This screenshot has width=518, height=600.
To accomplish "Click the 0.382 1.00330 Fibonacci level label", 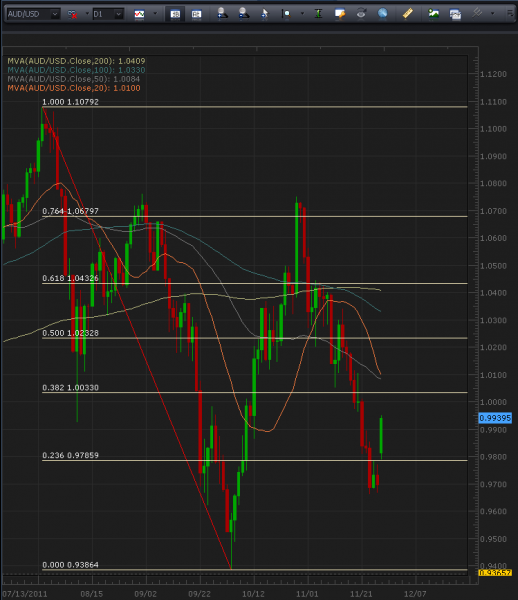I will 70,388.
